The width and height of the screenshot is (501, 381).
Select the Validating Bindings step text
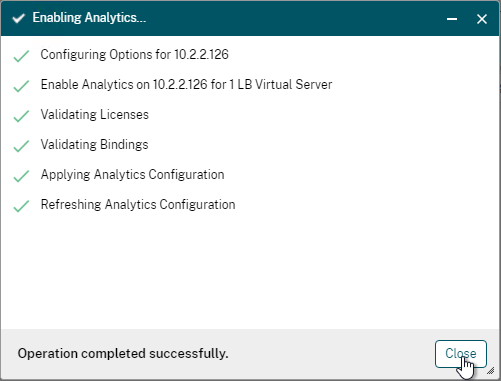coord(94,145)
